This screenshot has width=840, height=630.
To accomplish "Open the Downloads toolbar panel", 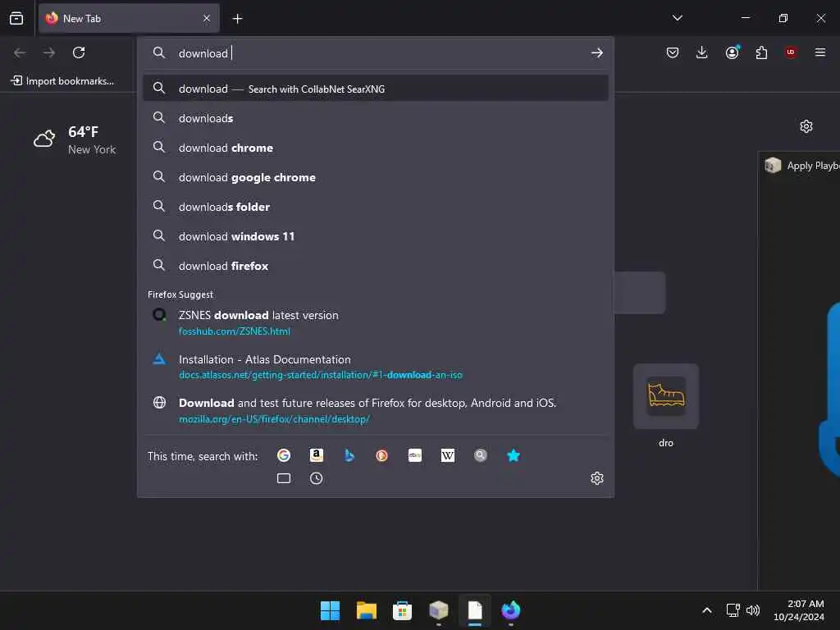I will (x=702, y=52).
